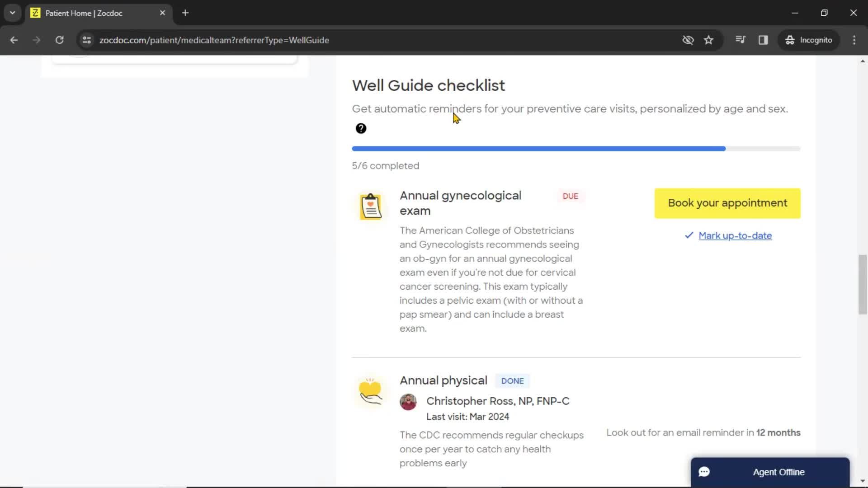
Task: Click the annual physical heart icon
Action: click(370, 390)
